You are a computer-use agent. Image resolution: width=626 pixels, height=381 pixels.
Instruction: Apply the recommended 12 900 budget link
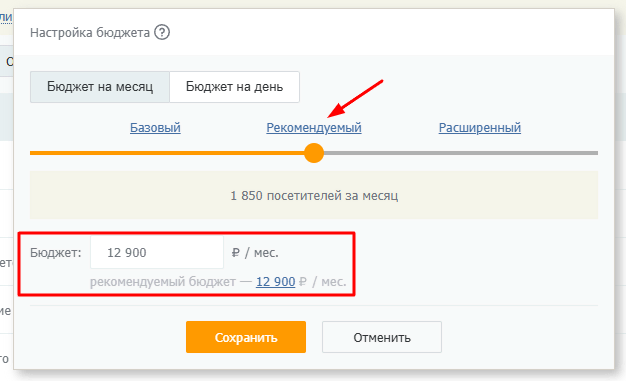[x=275, y=282]
